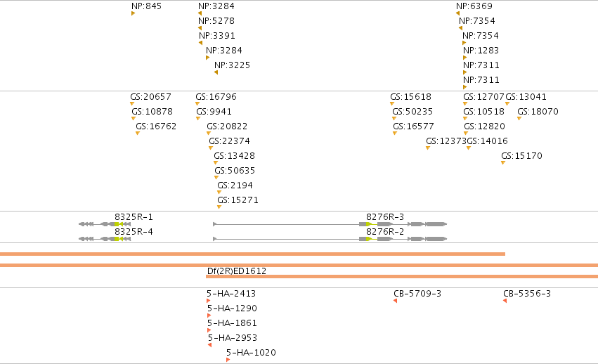Select the CB-5709-3 insertion
598x364 pixels.
click(x=417, y=294)
